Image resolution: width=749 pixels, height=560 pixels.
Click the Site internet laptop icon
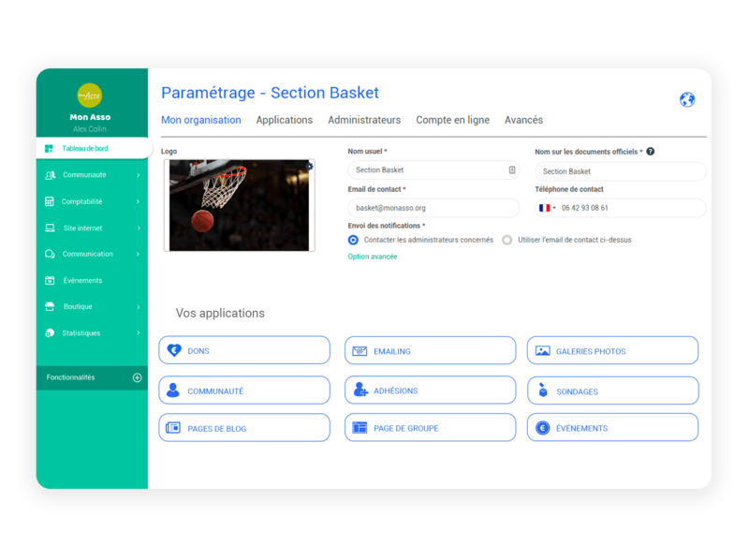tap(50, 228)
